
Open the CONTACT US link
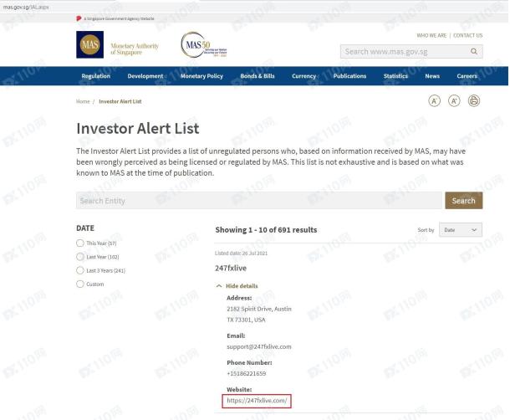467,35
